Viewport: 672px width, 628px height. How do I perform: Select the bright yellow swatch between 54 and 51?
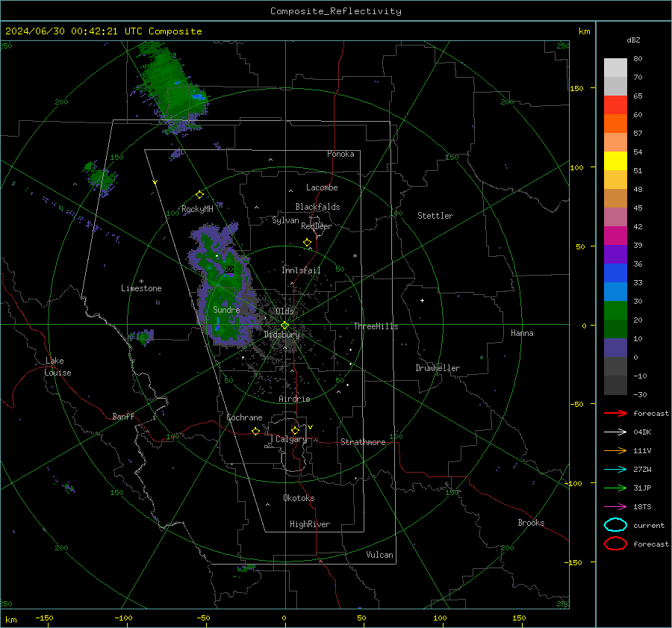(x=615, y=161)
